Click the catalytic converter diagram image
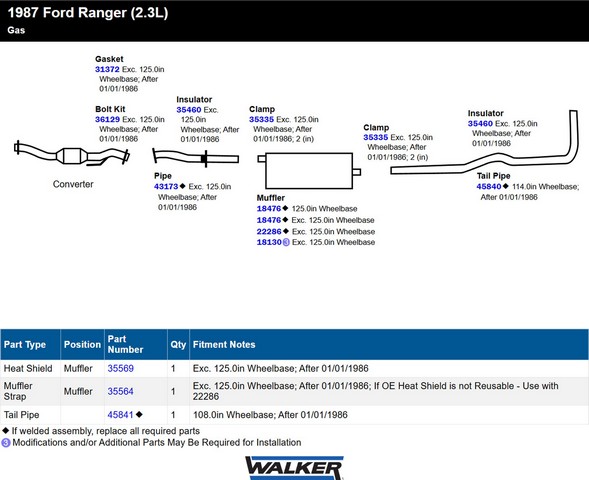The image size is (589, 480). click(x=72, y=154)
